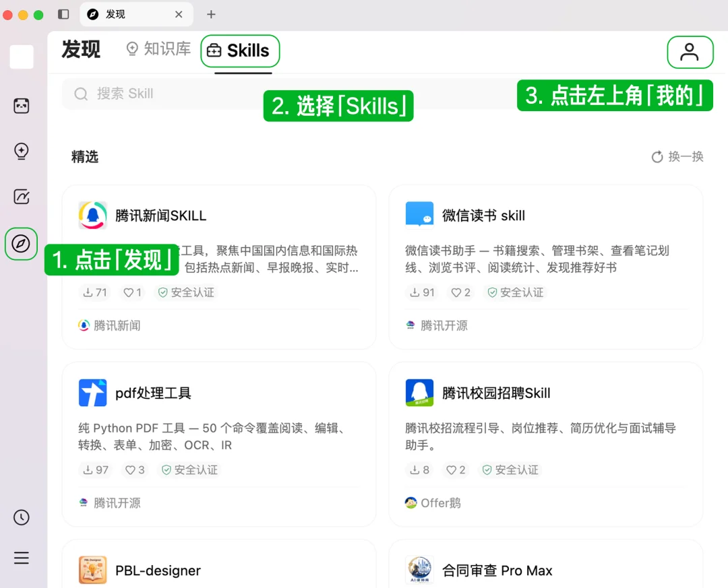Viewport: 728px width, 588px height.
Task: Click the 发现 page heading
Action: [81, 49]
